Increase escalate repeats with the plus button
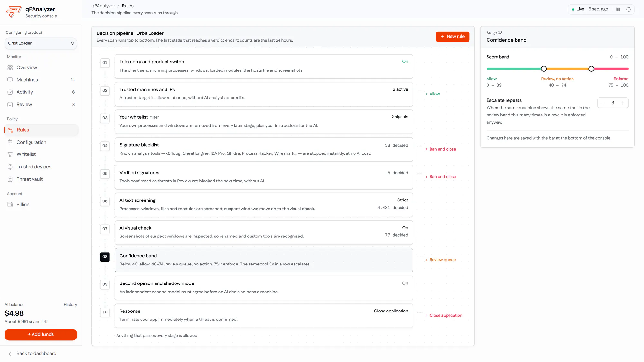The height and width of the screenshot is (362, 644). tap(623, 103)
